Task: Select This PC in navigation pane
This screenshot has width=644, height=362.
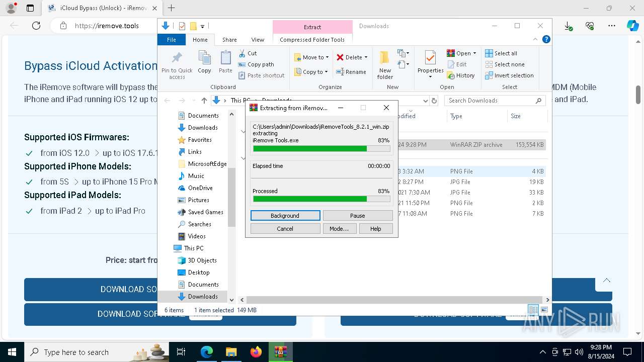Action: [194, 248]
